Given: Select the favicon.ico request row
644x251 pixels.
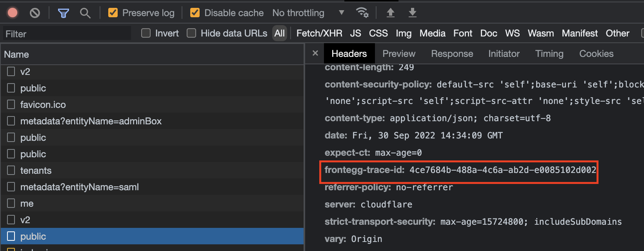Looking at the screenshot, I should pos(43,105).
